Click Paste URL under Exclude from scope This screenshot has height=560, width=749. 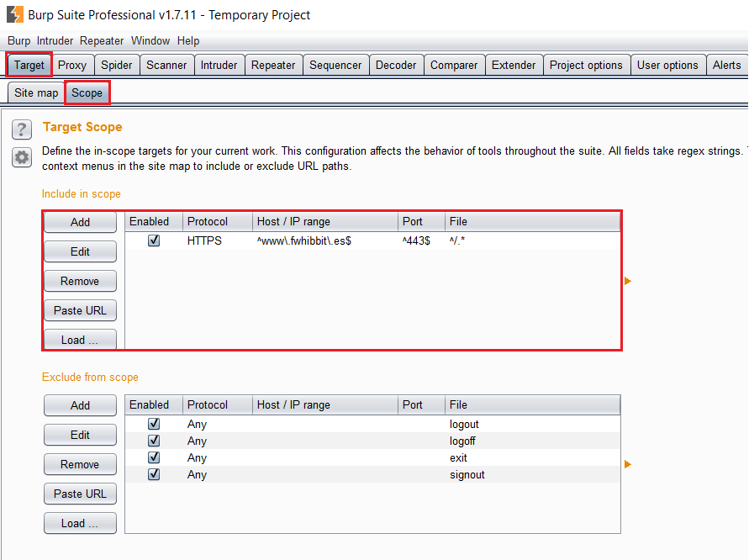pos(80,494)
